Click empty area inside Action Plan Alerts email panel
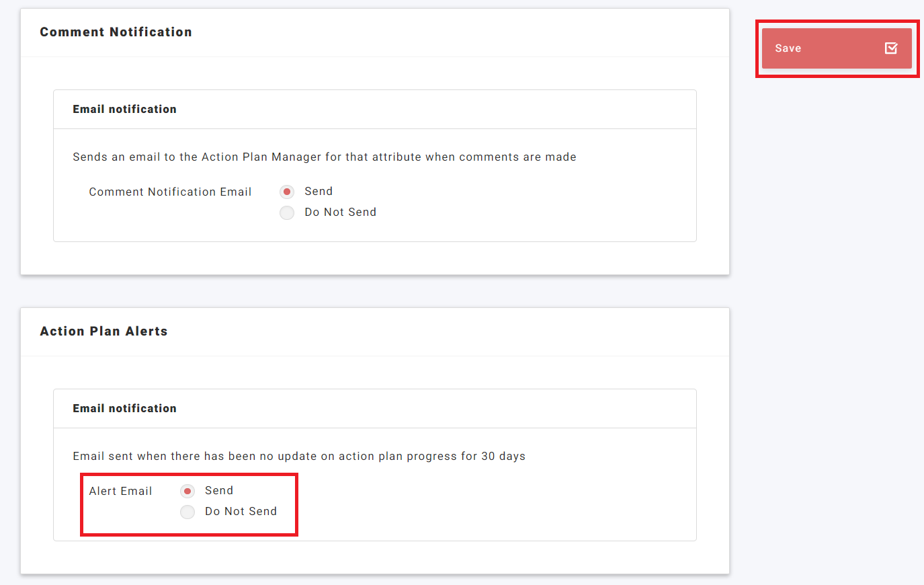 coord(504,501)
